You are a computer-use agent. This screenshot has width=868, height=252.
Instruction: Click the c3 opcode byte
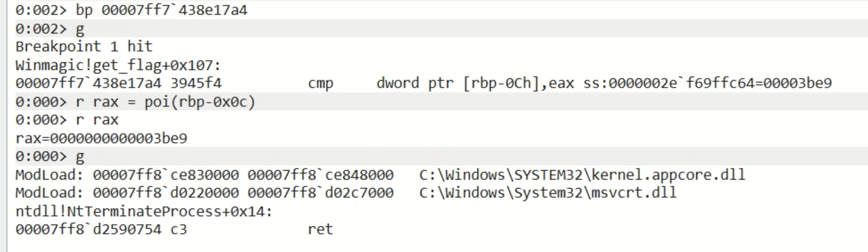(179, 229)
